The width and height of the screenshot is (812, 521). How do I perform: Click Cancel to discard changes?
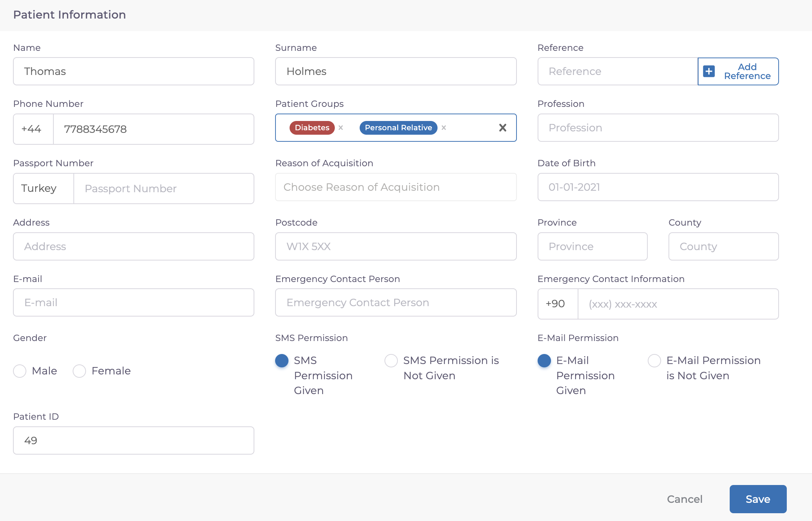click(x=684, y=499)
